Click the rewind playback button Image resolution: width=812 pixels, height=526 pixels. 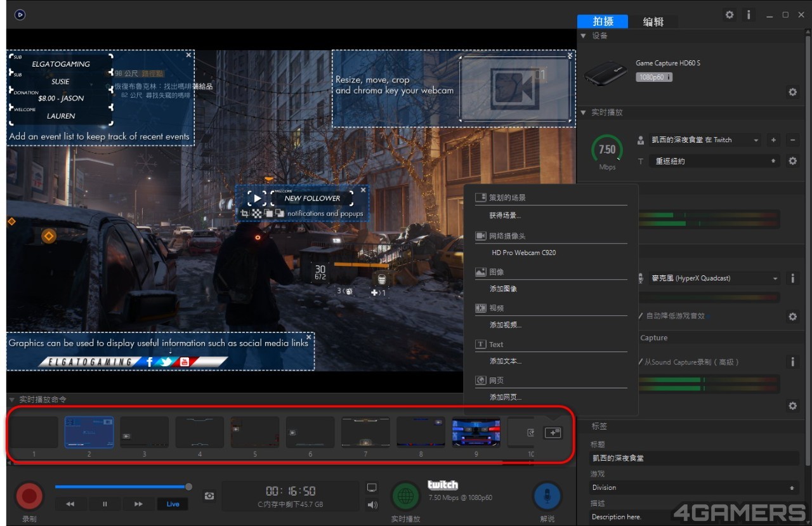70,504
